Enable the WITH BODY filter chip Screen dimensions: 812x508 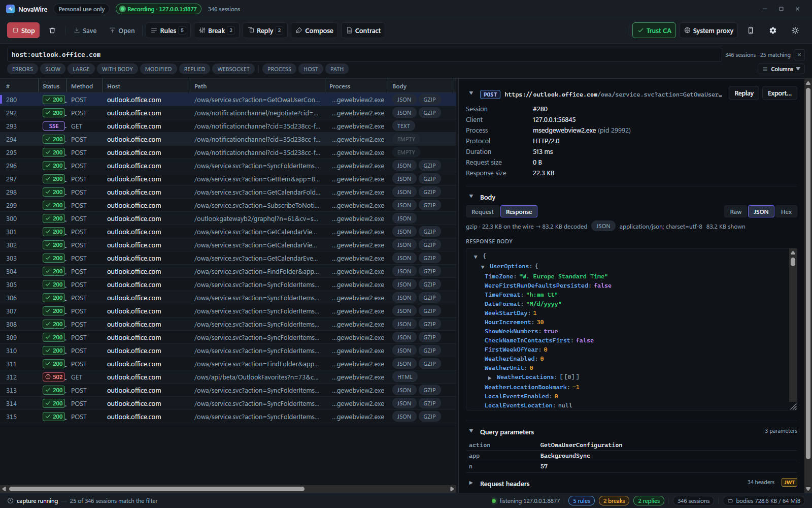[117, 69]
